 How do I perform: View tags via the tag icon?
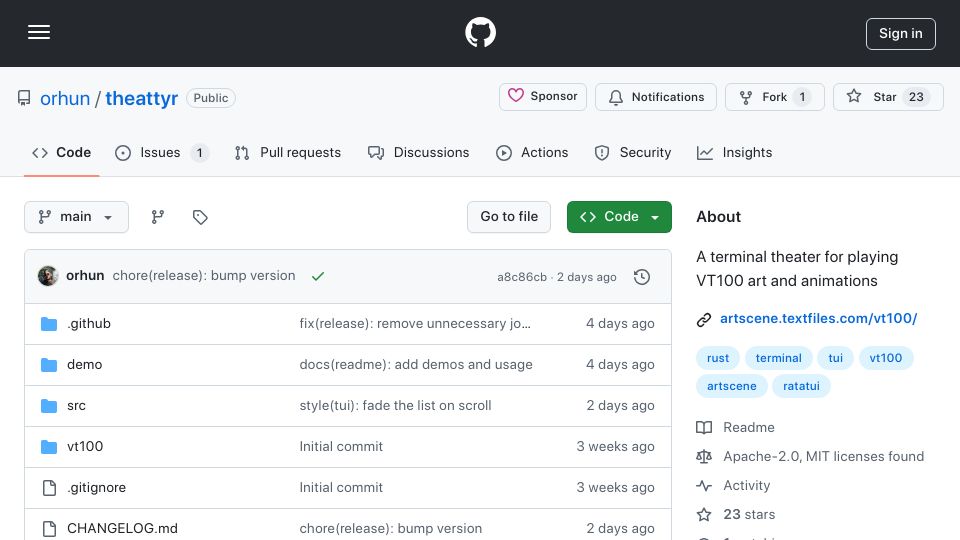[x=200, y=217]
